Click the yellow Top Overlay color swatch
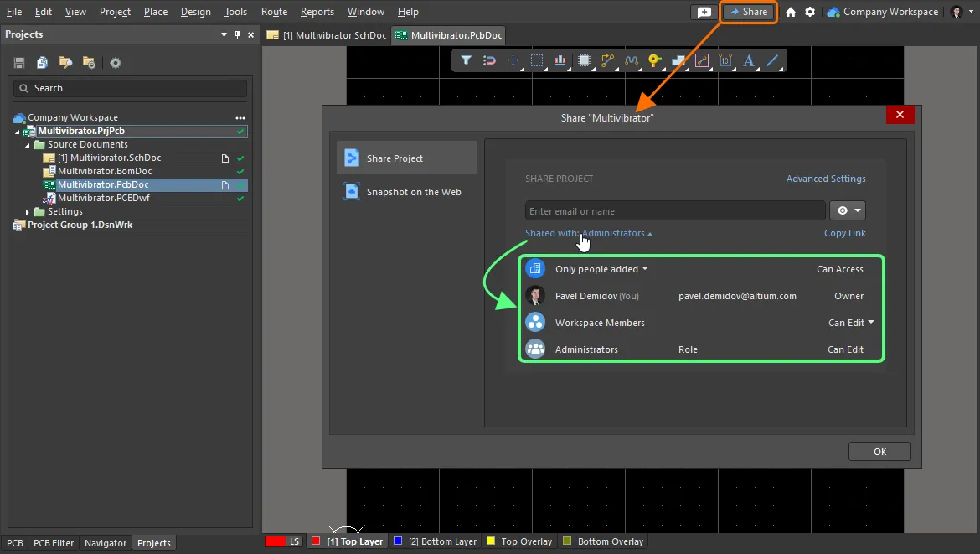Viewport: 980px width, 554px height. (x=491, y=541)
